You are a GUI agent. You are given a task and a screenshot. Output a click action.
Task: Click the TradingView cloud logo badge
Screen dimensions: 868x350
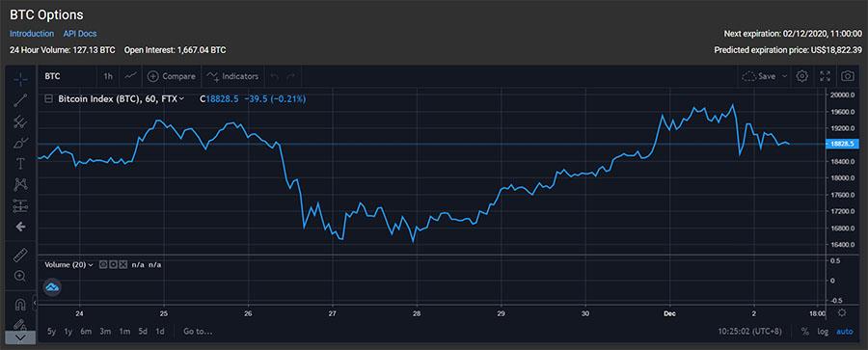(x=52, y=287)
